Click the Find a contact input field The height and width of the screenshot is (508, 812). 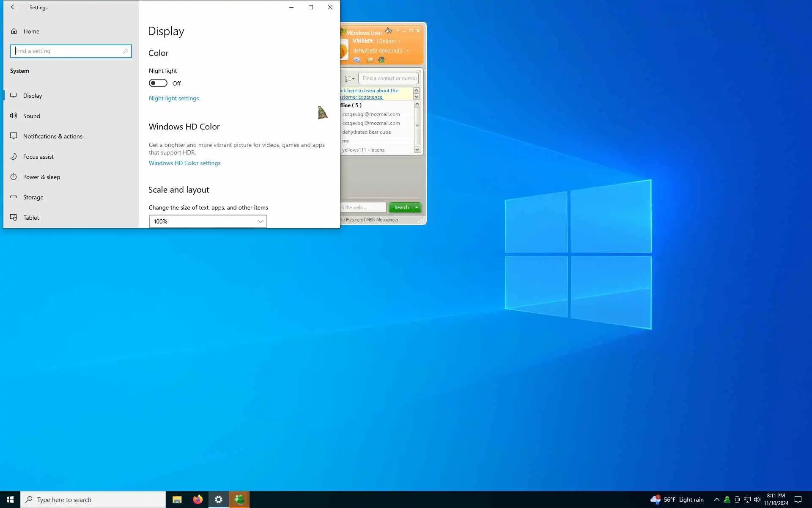[x=389, y=78]
